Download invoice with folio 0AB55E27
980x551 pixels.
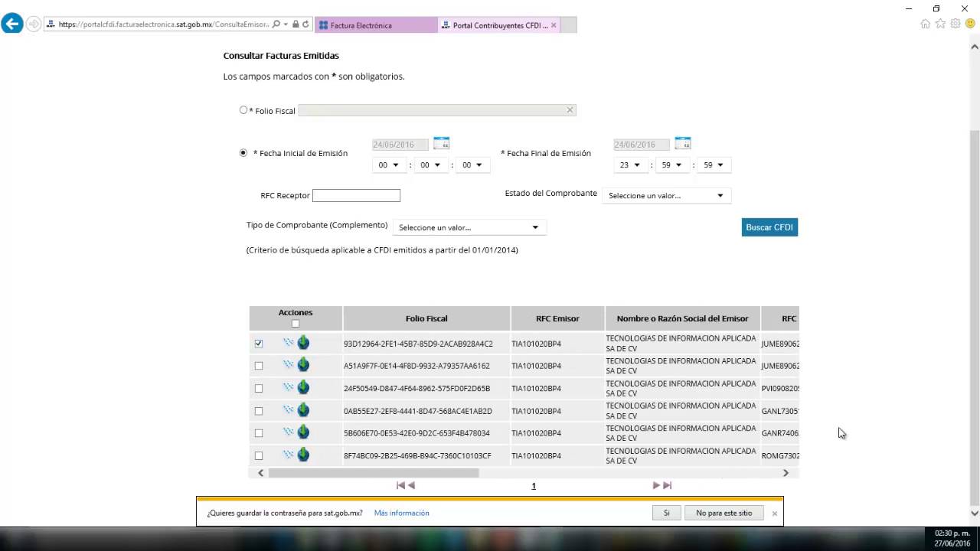click(x=304, y=410)
